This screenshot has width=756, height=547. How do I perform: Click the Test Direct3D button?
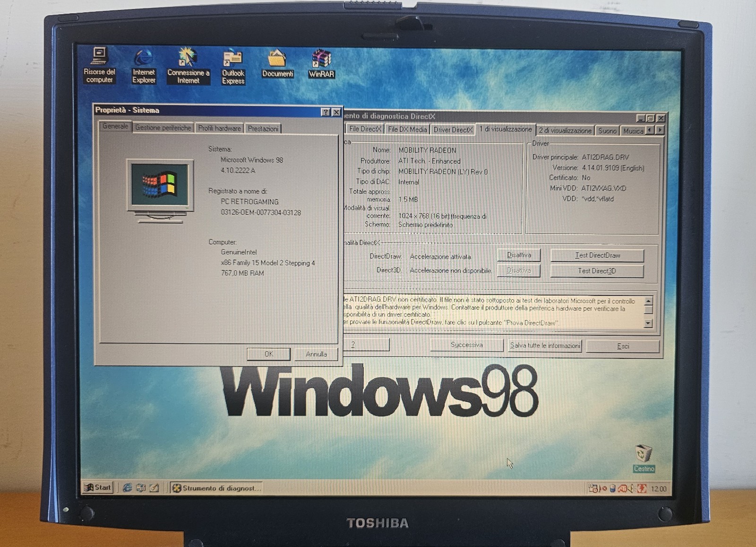pyautogui.click(x=597, y=271)
